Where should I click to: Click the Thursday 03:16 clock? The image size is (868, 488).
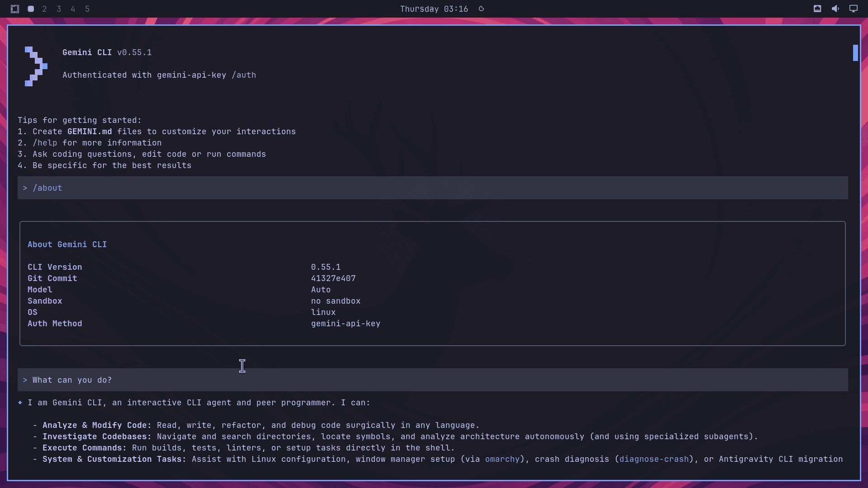[x=434, y=9]
